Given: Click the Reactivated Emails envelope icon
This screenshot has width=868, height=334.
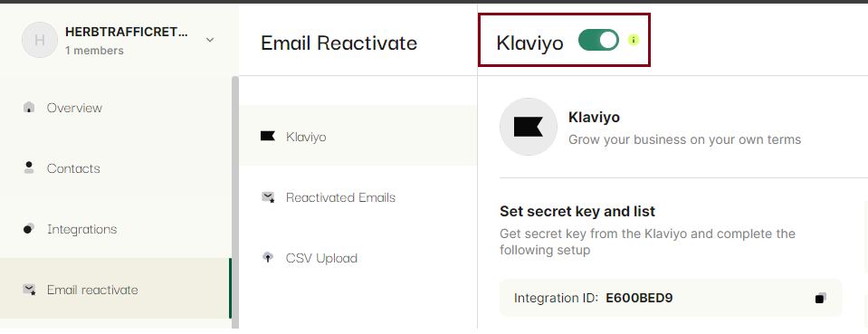Looking at the screenshot, I should (268, 197).
